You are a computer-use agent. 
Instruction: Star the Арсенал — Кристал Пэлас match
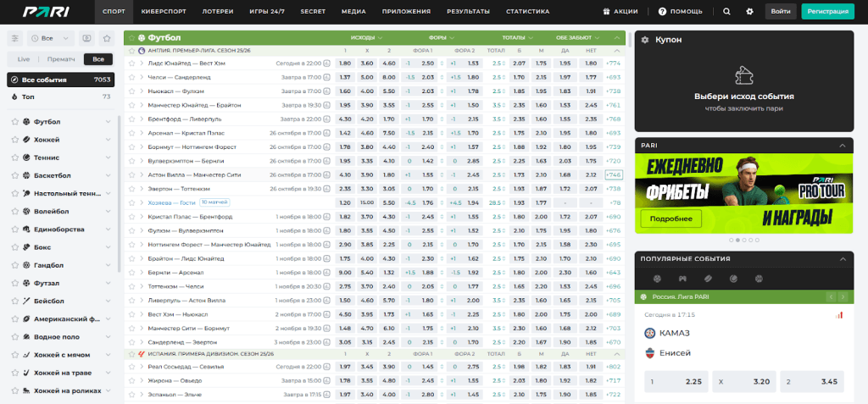click(131, 133)
